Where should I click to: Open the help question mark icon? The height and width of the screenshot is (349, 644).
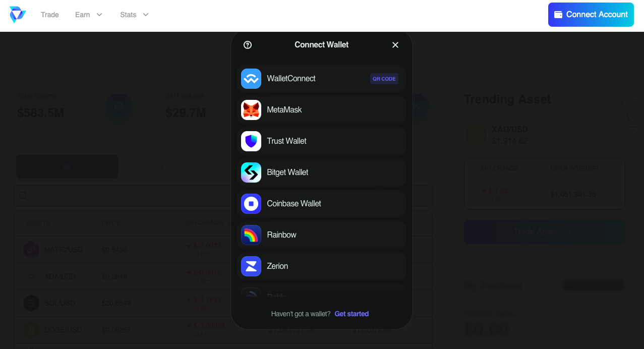point(248,45)
